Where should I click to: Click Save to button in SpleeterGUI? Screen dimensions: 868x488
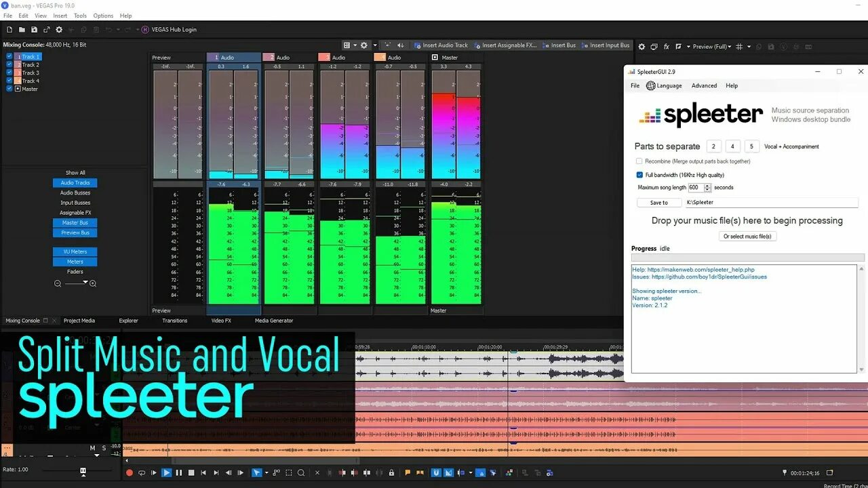[659, 203]
